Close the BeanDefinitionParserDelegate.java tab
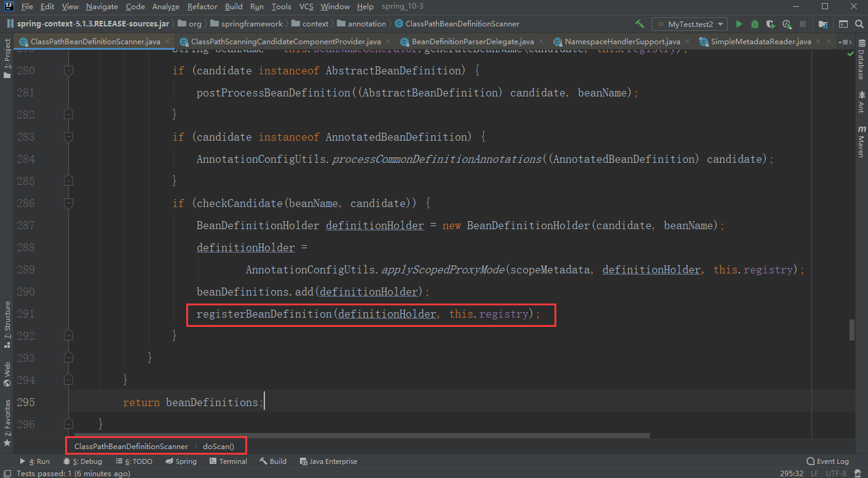This screenshot has height=478, width=868. coord(542,42)
